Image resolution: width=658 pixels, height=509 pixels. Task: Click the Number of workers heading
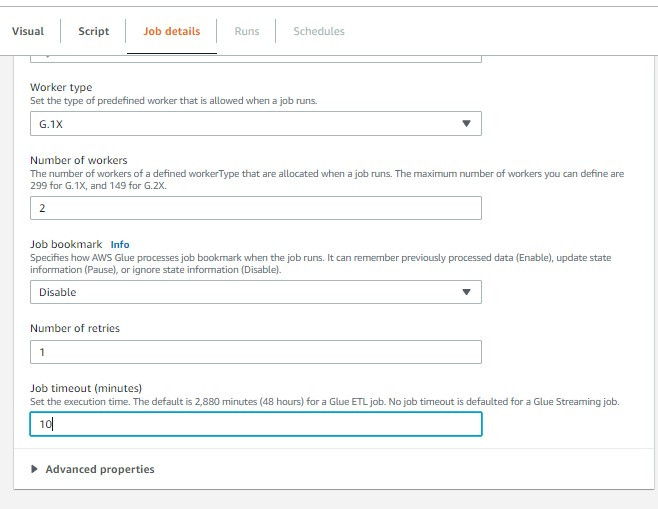click(76, 160)
